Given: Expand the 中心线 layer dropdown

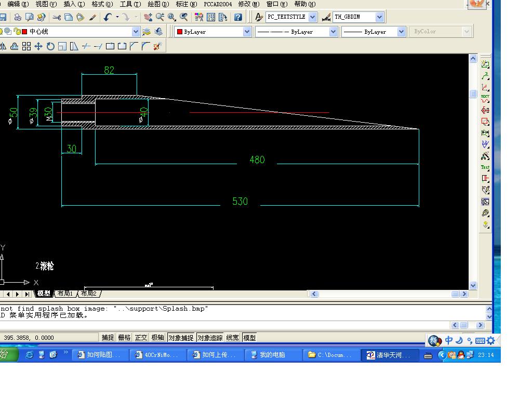Looking at the screenshot, I should pos(136,32).
